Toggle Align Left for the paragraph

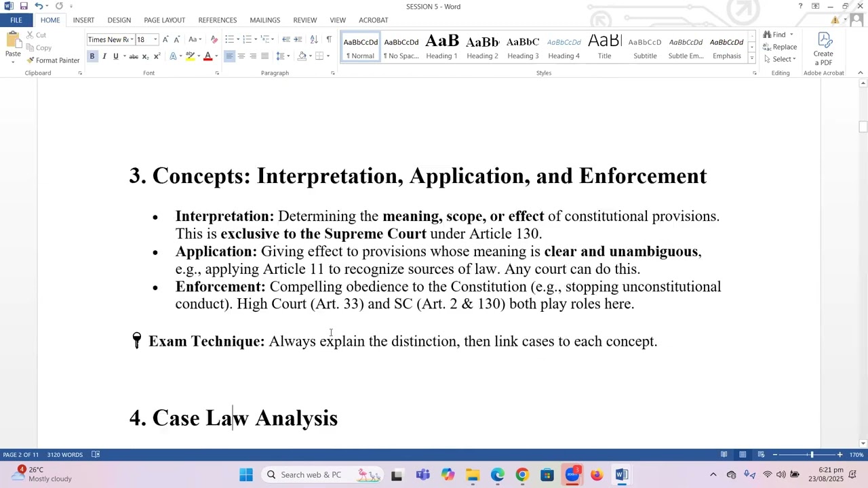pos(229,56)
